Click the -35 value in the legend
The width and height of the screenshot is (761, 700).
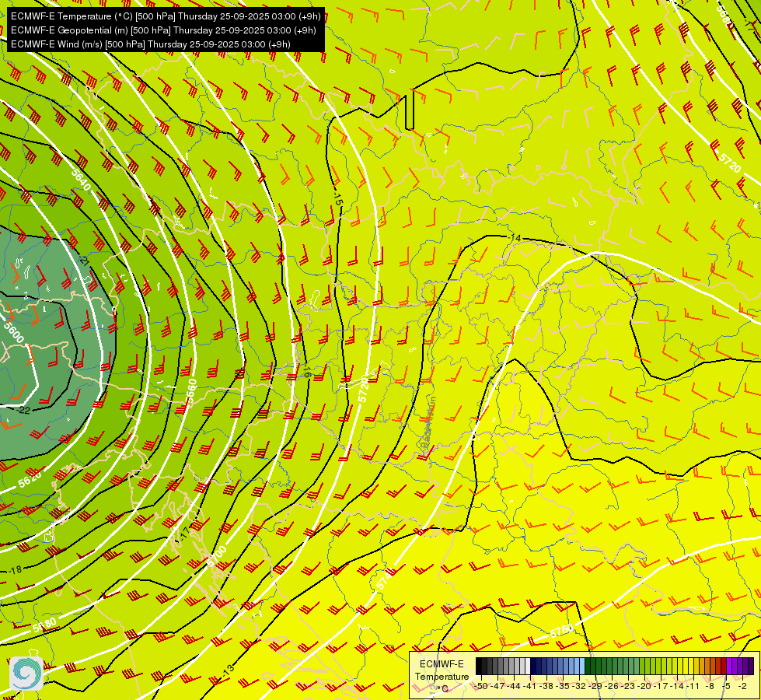click(564, 686)
